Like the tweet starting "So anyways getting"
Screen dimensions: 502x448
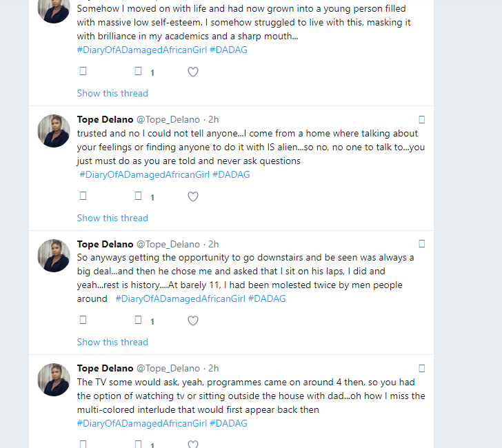193,320
